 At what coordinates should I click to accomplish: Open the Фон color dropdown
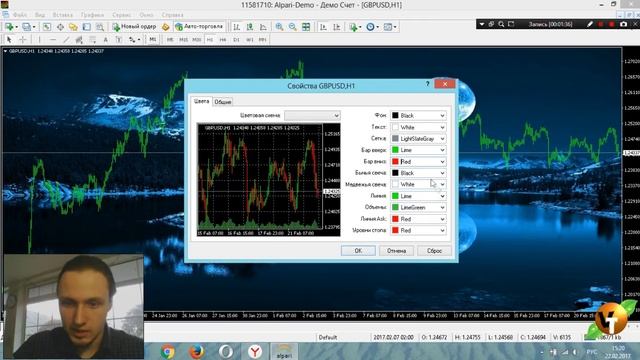pos(418,116)
